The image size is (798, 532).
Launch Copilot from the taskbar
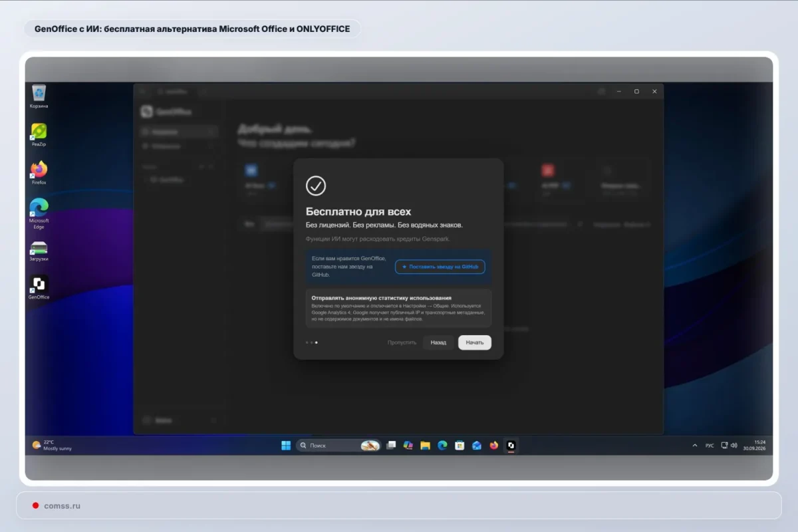click(x=408, y=446)
